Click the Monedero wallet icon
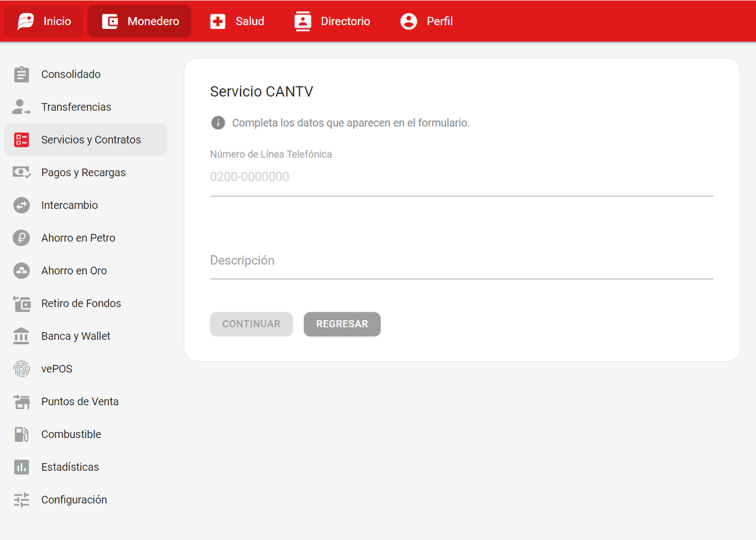Image resolution: width=756 pixels, height=540 pixels. point(110,21)
